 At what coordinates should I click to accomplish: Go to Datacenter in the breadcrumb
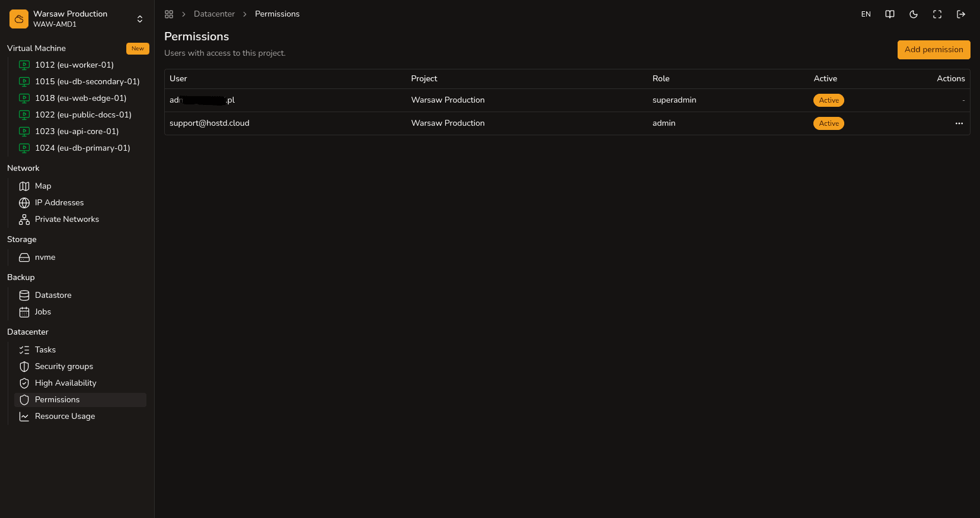(x=214, y=14)
